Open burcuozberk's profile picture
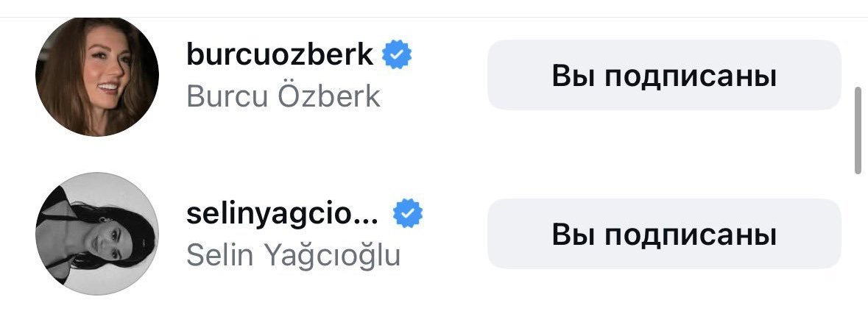The width and height of the screenshot is (868, 311). click(x=97, y=76)
